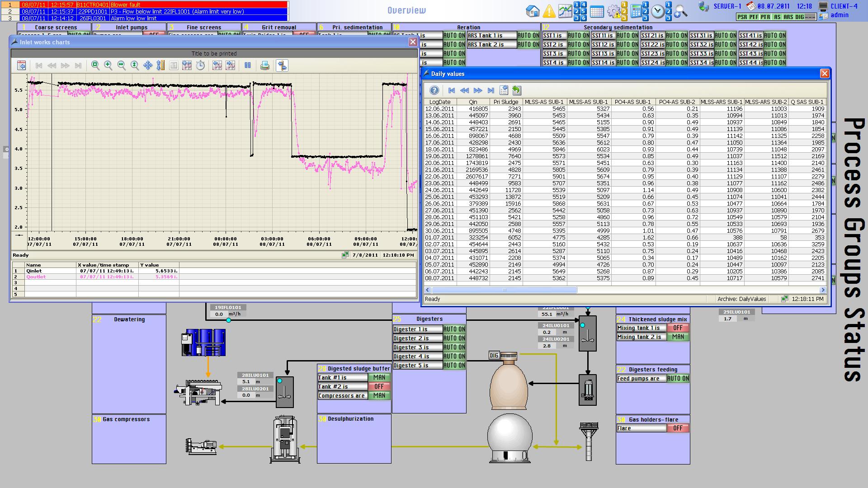Toggle the Flare OFF status button
The height and width of the screenshot is (488, 868).
tap(677, 428)
